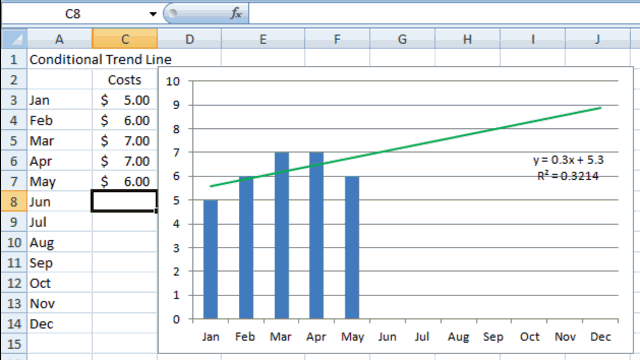Click the Apr cost cell $ 7.00

click(x=125, y=161)
